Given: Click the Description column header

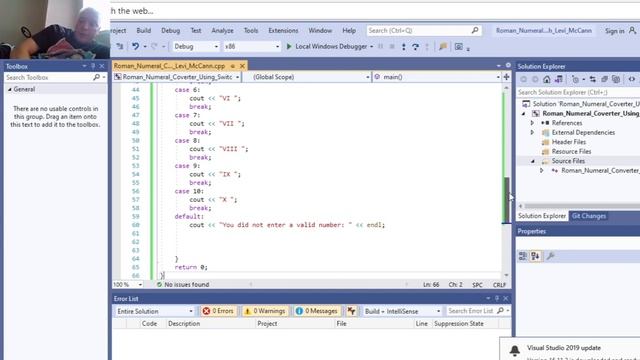Looking at the screenshot, I should (x=184, y=324).
